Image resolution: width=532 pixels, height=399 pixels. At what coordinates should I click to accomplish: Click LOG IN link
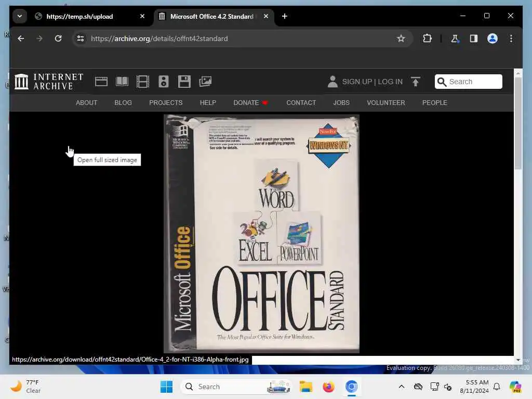[390, 82]
